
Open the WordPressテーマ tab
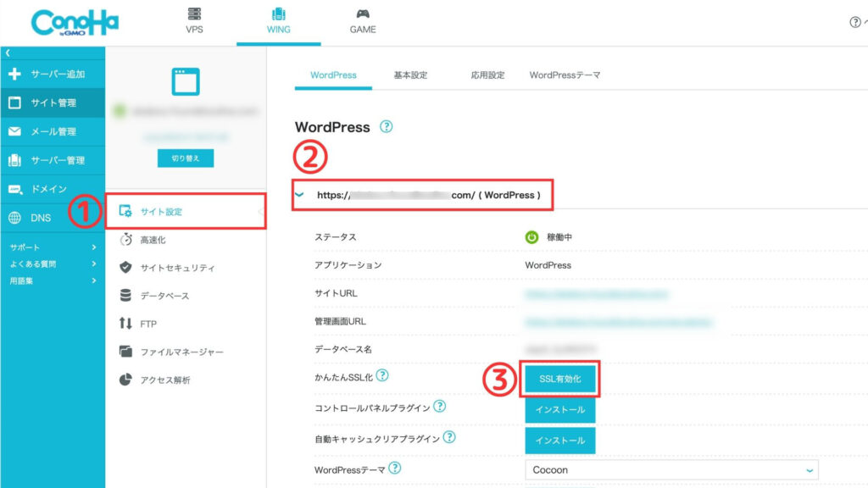tap(565, 75)
